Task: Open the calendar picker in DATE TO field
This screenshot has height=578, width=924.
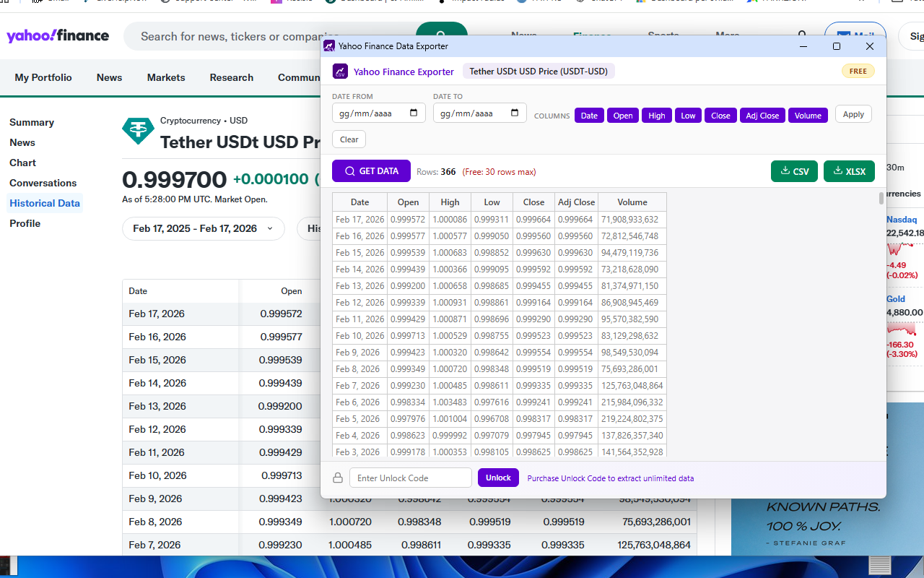Action: click(514, 113)
